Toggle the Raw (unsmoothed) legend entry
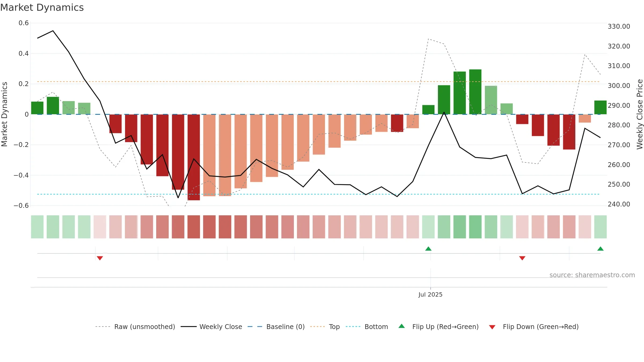This screenshot has width=644, height=362. tap(135, 327)
